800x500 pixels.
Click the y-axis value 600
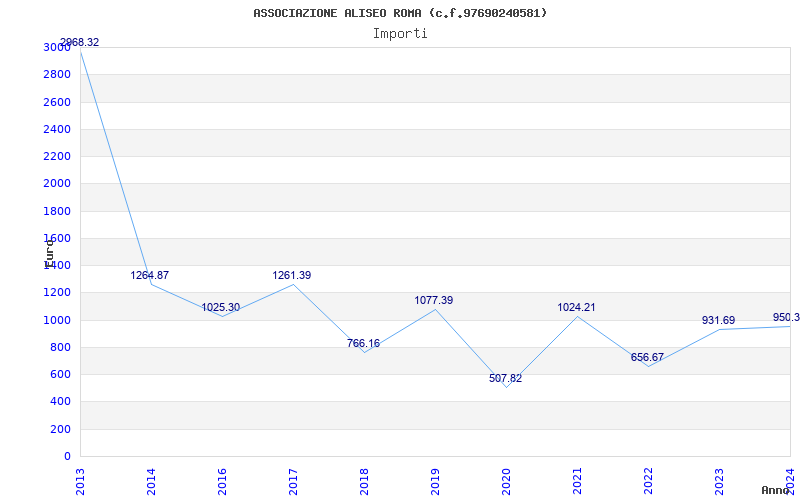[60, 374]
